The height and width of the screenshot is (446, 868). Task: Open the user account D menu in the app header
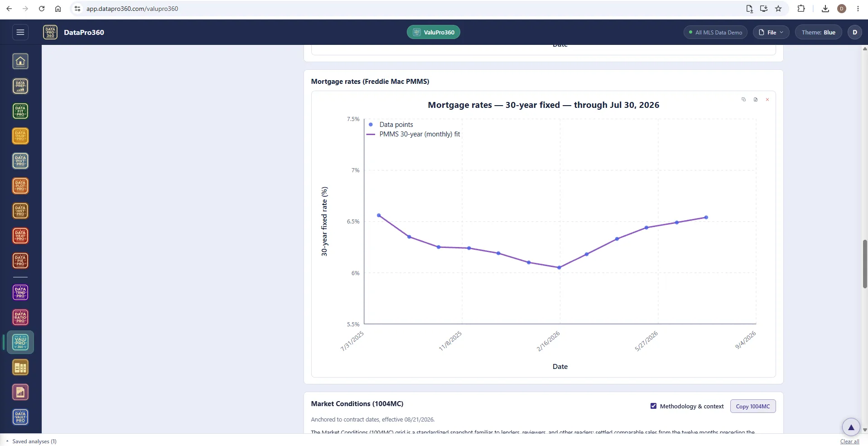(855, 32)
